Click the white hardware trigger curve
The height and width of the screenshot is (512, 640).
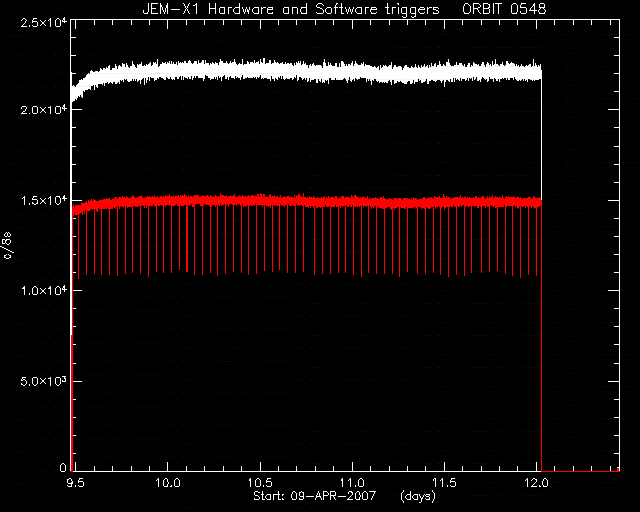click(306, 71)
